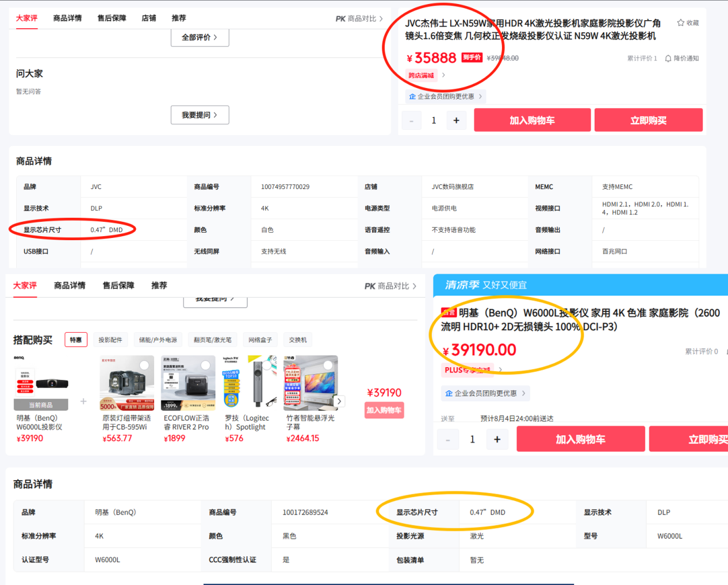Select the 交换机 bundle filter
This screenshot has width=728, height=585.
(298, 340)
